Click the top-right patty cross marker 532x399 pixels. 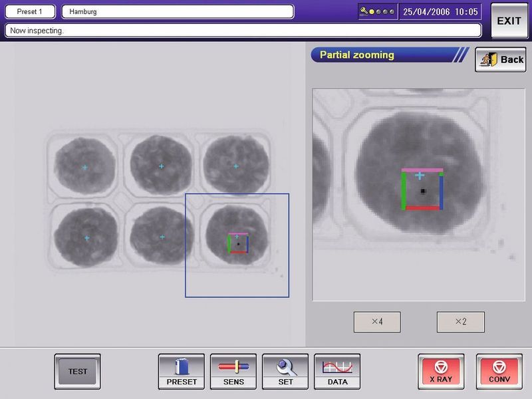236,166
